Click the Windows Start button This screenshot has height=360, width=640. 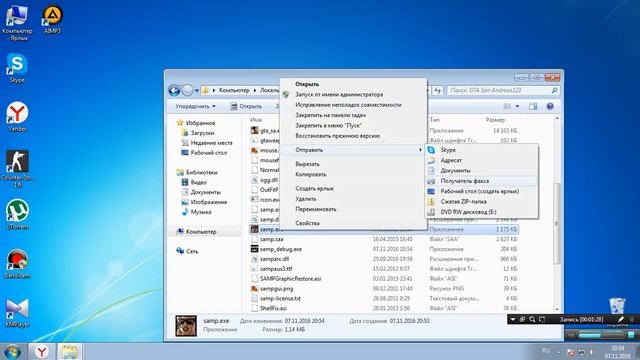12,351
